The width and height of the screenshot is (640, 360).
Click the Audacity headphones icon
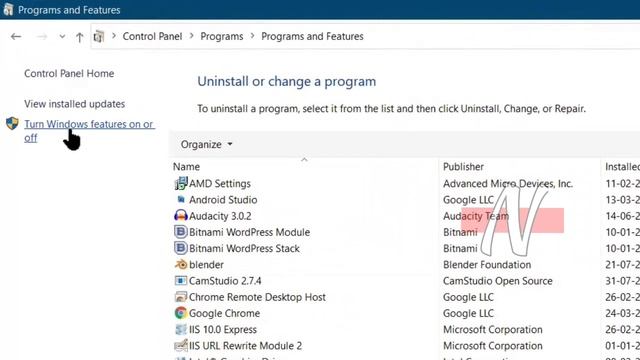[181, 216]
